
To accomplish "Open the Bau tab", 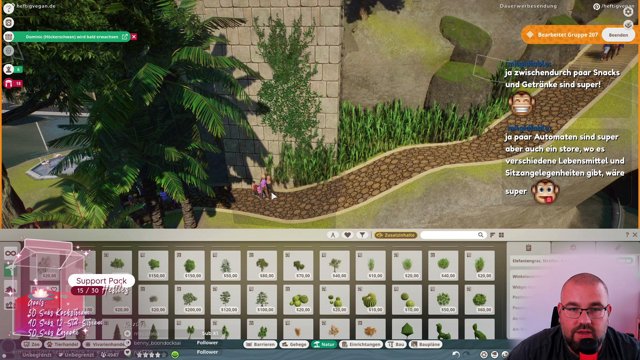I will [396, 344].
